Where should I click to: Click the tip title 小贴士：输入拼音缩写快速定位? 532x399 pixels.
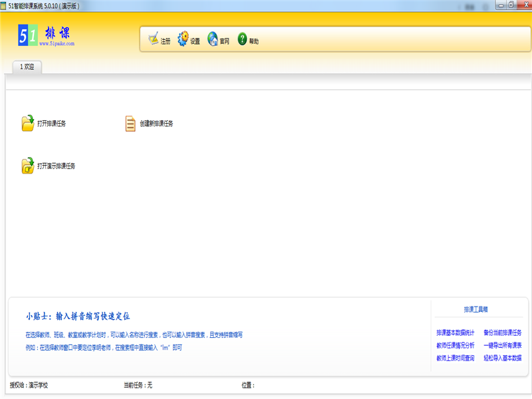[78, 317]
